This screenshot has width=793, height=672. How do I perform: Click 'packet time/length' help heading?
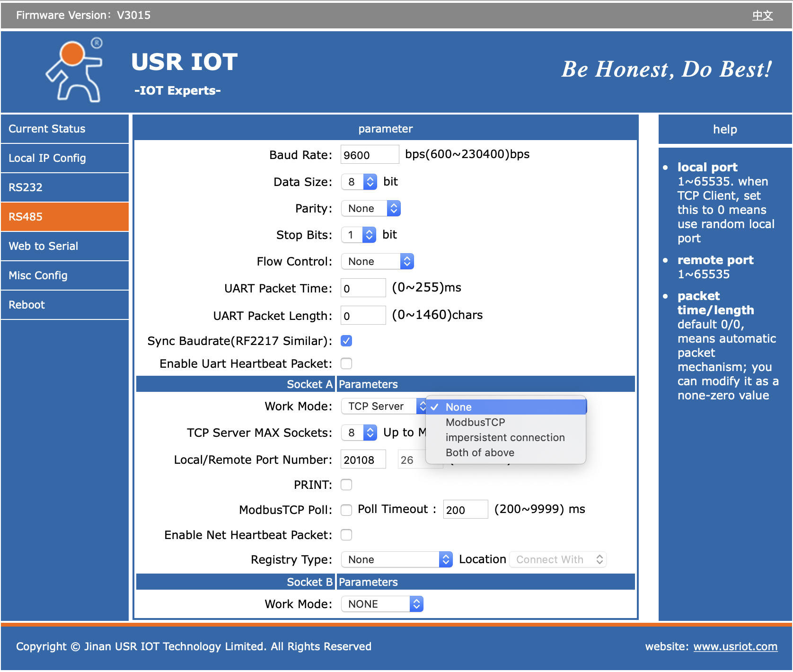716,303
